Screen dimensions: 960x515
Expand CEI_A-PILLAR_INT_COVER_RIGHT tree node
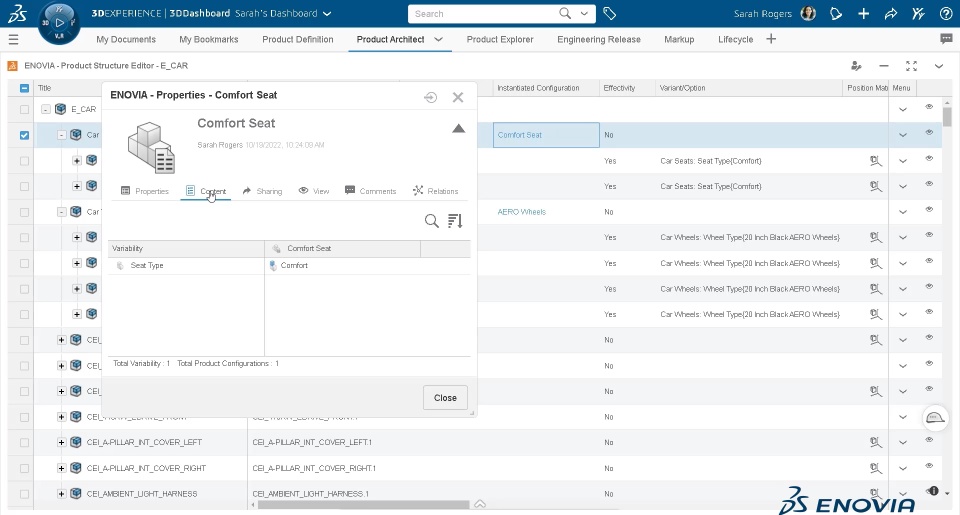click(x=61, y=468)
